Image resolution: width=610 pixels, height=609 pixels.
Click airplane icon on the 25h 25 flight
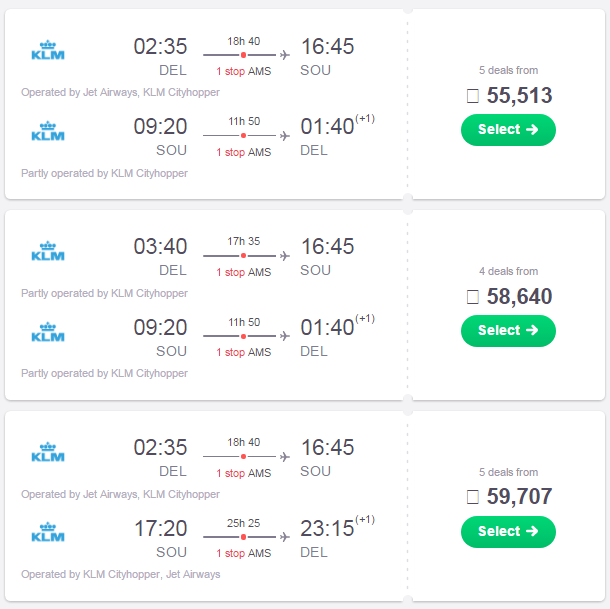[x=285, y=537]
